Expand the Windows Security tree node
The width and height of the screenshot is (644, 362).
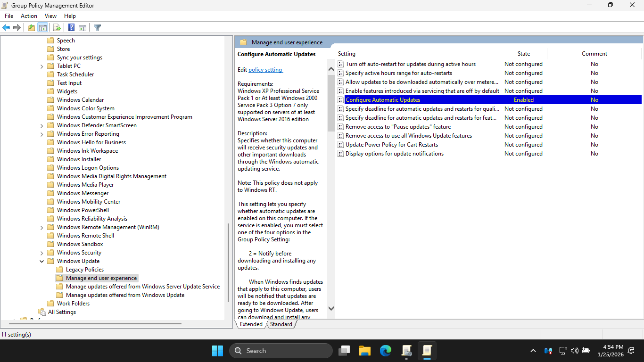tap(42, 253)
